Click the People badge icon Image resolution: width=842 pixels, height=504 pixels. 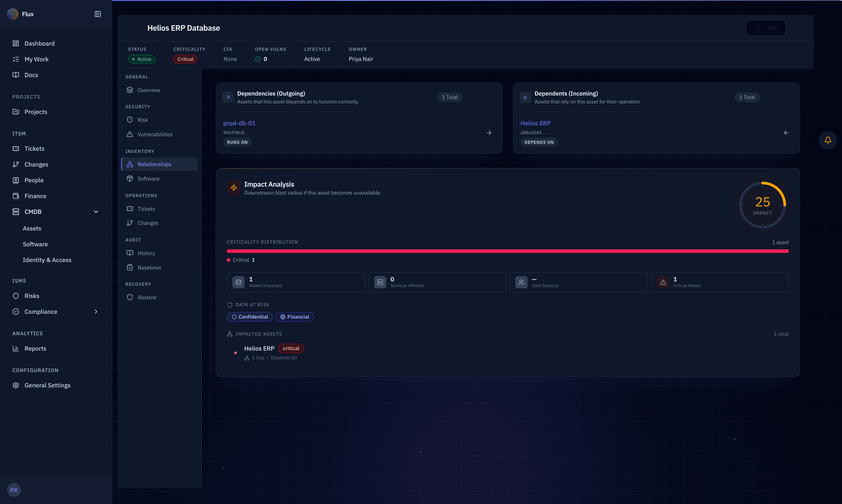16,180
